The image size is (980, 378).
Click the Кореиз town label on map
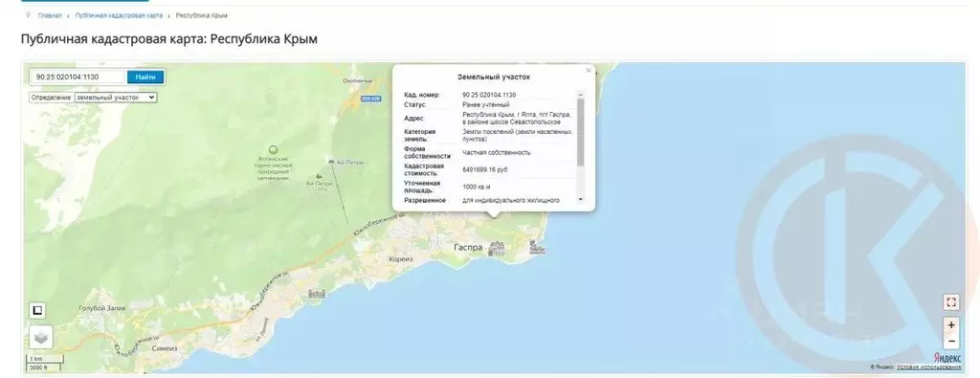pyautogui.click(x=401, y=258)
